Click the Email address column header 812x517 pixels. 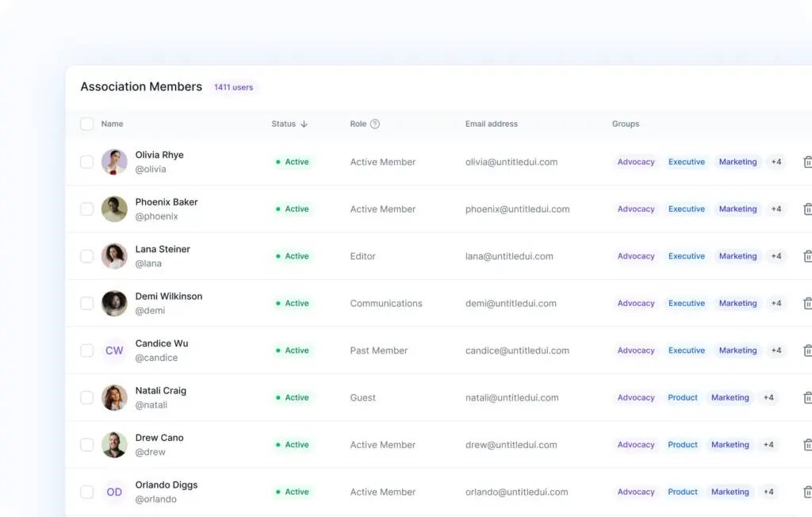click(x=491, y=124)
